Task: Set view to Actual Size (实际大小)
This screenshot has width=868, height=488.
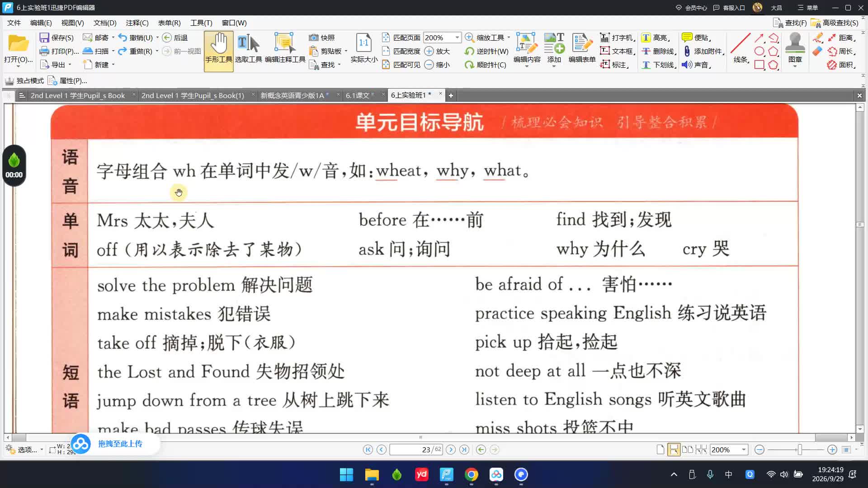Action: click(x=364, y=48)
